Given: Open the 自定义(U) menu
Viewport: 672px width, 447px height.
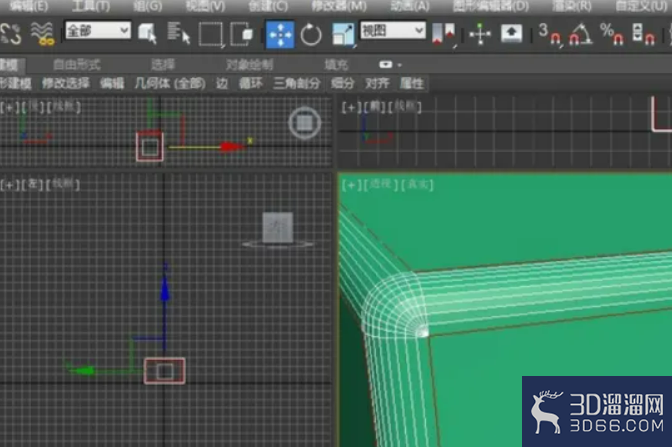Looking at the screenshot, I should [641, 6].
